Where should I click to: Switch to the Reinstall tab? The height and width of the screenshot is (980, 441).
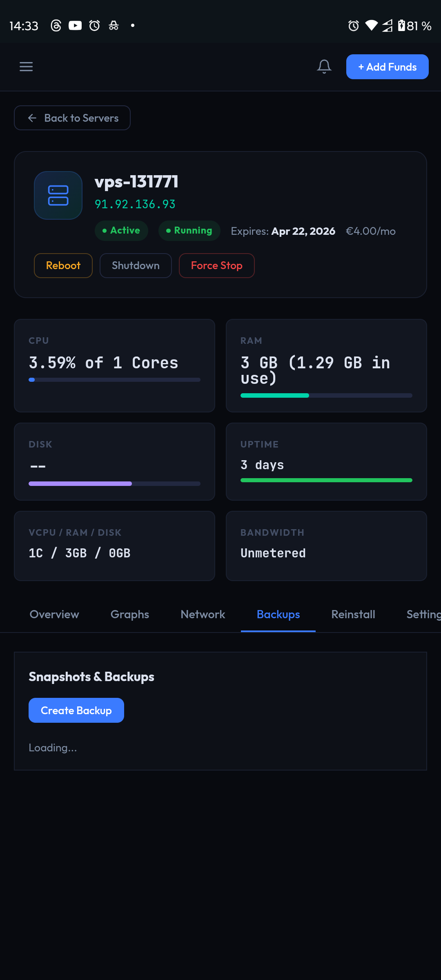click(353, 615)
